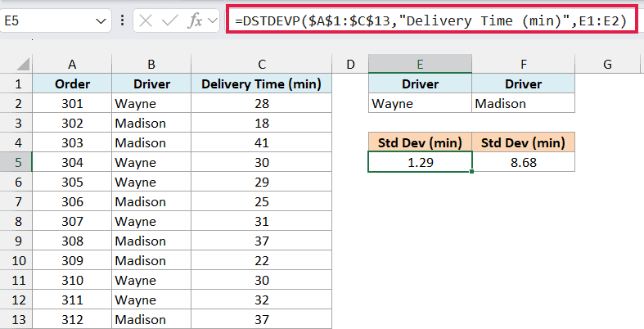The image size is (644, 329).
Task: Click cell with order 312
Action: [x=72, y=319]
